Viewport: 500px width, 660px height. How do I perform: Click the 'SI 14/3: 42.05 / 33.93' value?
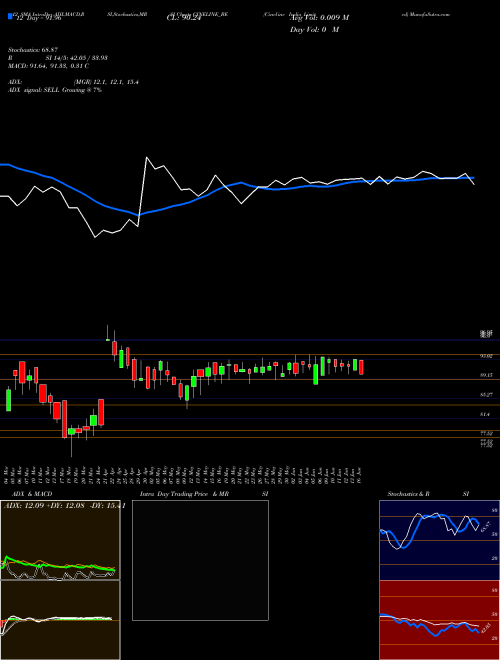tap(77, 58)
